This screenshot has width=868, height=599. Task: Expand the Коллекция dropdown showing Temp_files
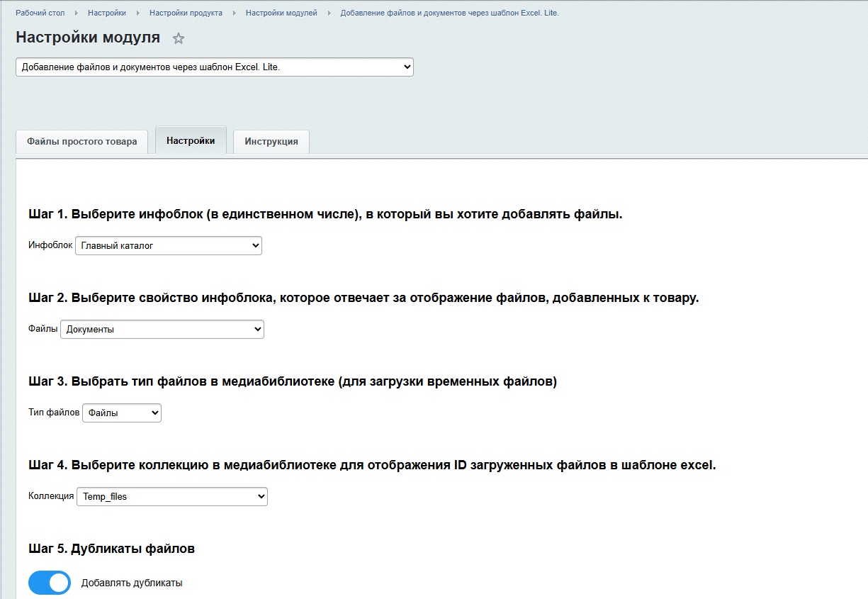(172, 496)
